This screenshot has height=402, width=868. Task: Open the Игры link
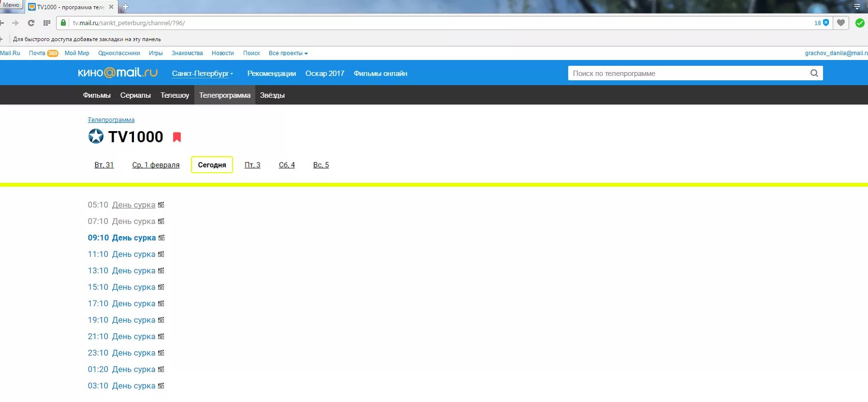pyautogui.click(x=156, y=53)
